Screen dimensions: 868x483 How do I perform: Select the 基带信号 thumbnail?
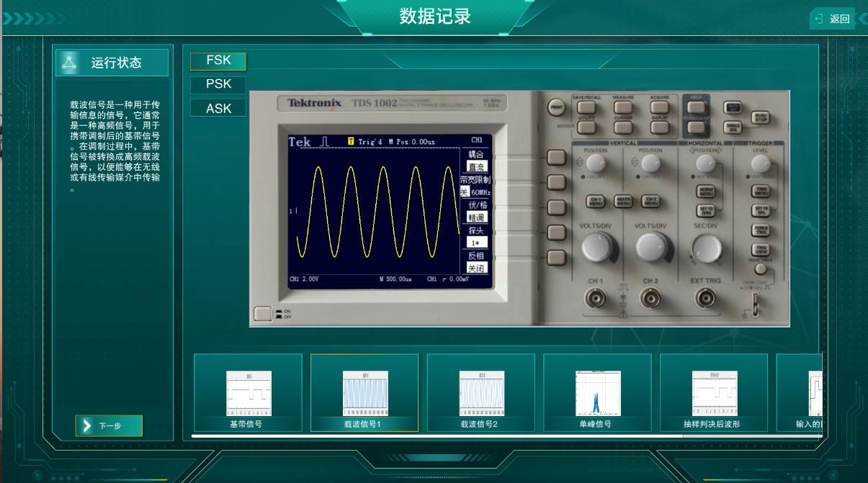(x=248, y=393)
